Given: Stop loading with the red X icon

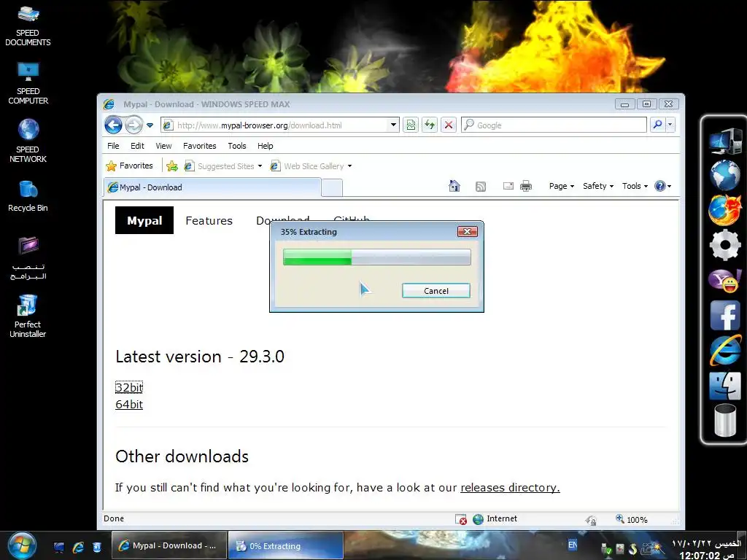Looking at the screenshot, I should [x=449, y=125].
